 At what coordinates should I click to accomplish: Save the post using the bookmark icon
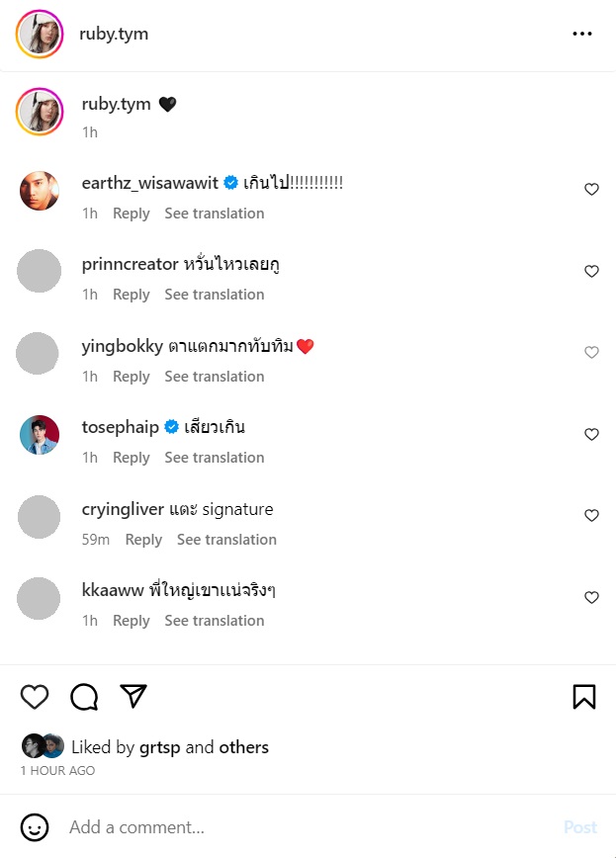point(583,697)
